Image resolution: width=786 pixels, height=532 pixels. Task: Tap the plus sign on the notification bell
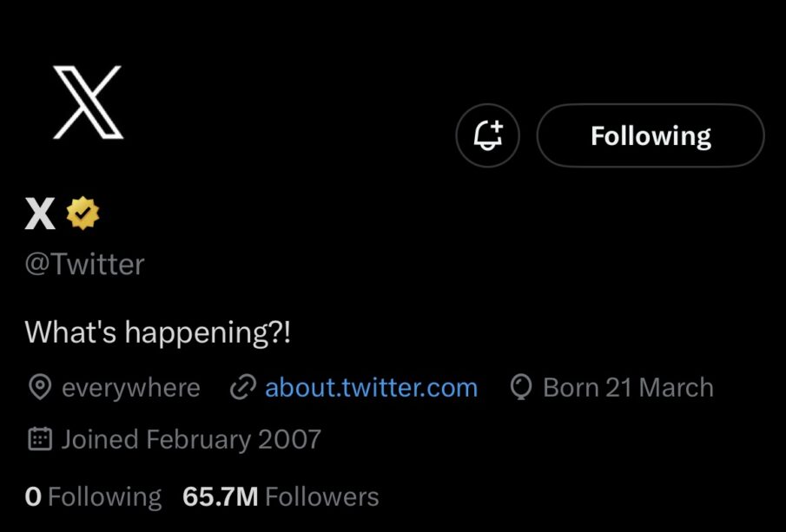pos(496,127)
